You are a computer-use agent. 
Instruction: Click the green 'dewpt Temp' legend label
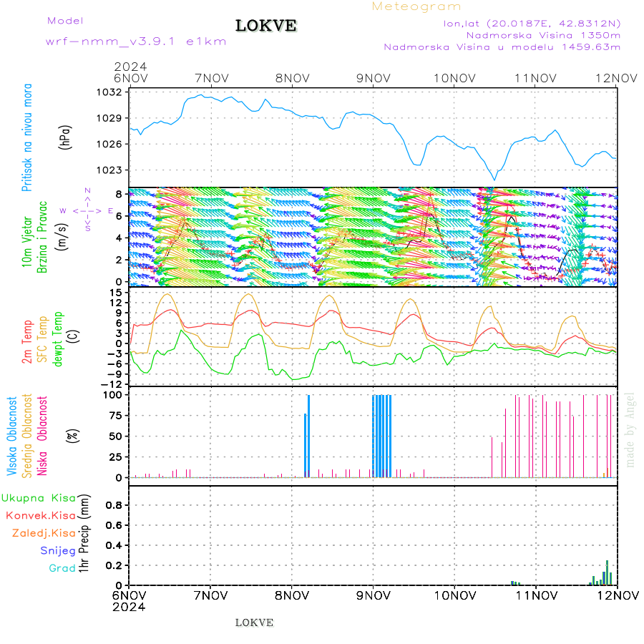tap(57, 339)
